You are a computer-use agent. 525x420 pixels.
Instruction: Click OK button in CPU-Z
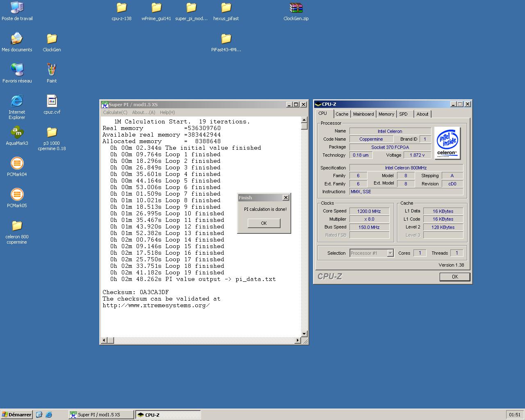coord(455,277)
